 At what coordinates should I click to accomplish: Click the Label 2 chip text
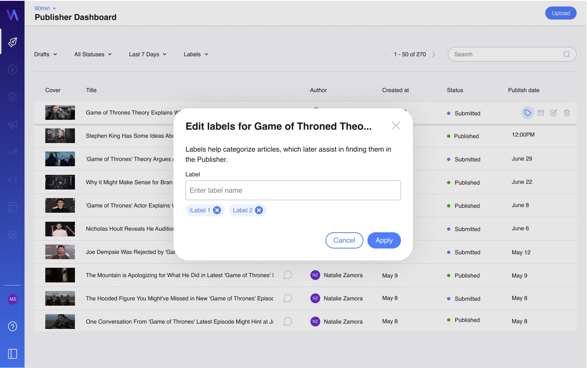click(x=243, y=210)
